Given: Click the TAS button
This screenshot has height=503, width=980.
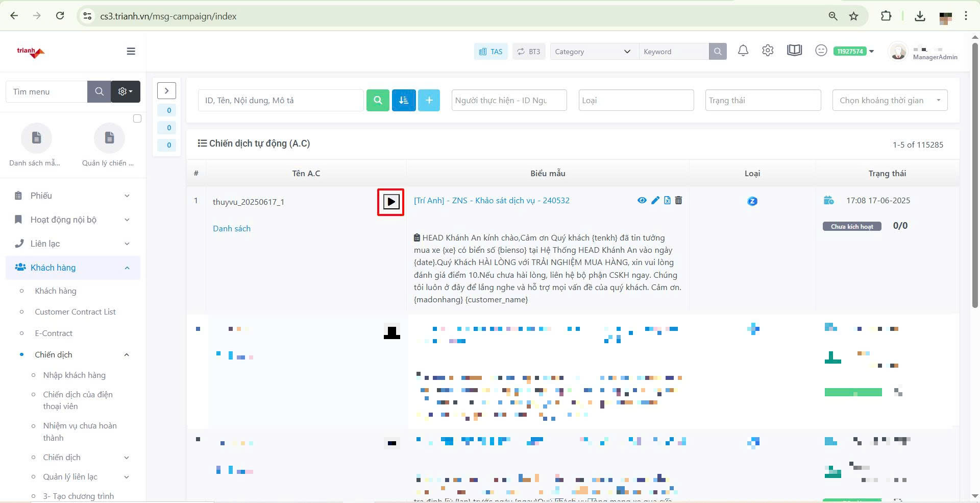Looking at the screenshot, I should pos(491,52).
